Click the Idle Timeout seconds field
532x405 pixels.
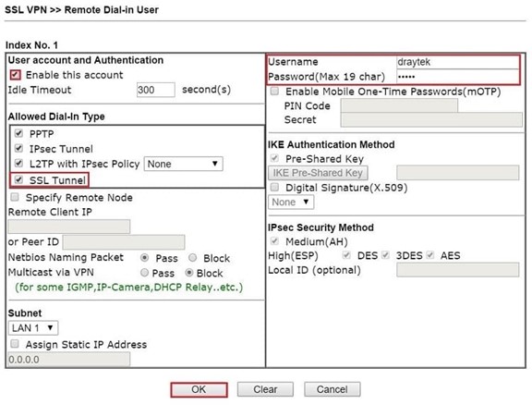pos(156,90)
